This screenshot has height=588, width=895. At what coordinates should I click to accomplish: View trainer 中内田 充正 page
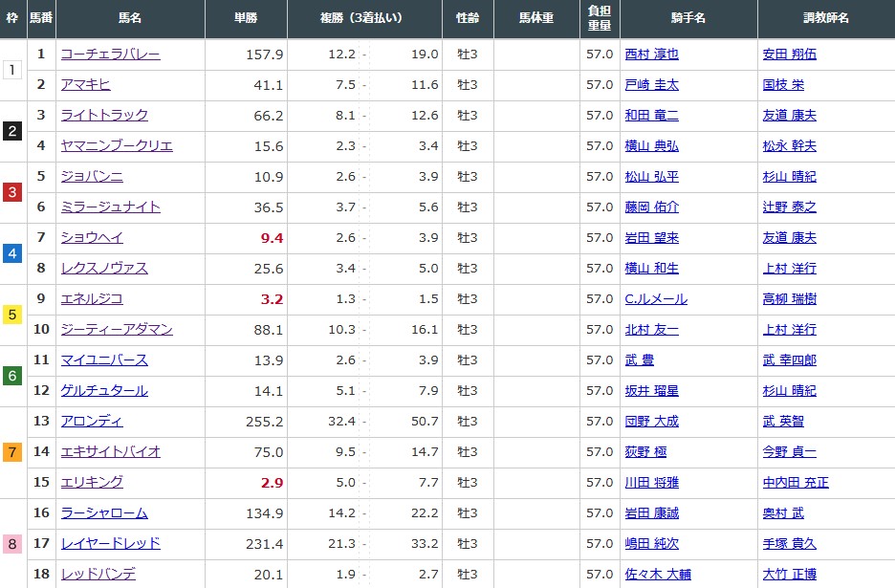point(796,483)
